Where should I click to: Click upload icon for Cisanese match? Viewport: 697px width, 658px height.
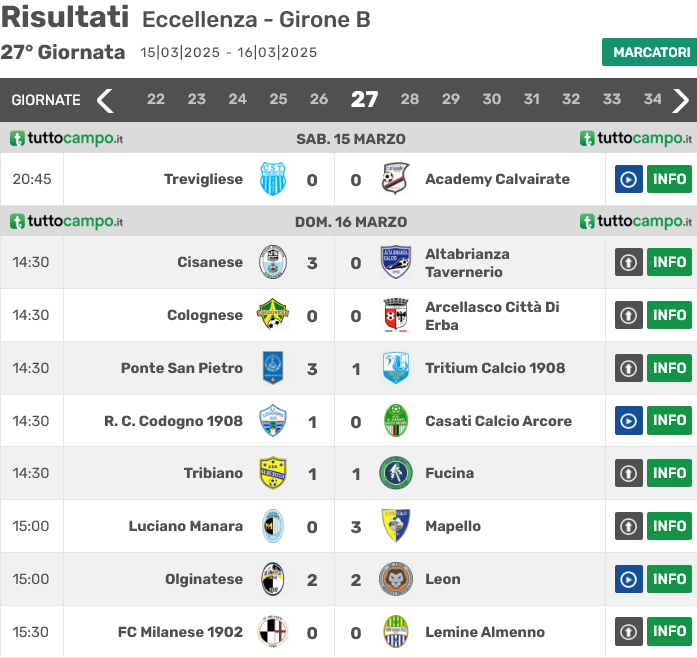click(628, 262)
